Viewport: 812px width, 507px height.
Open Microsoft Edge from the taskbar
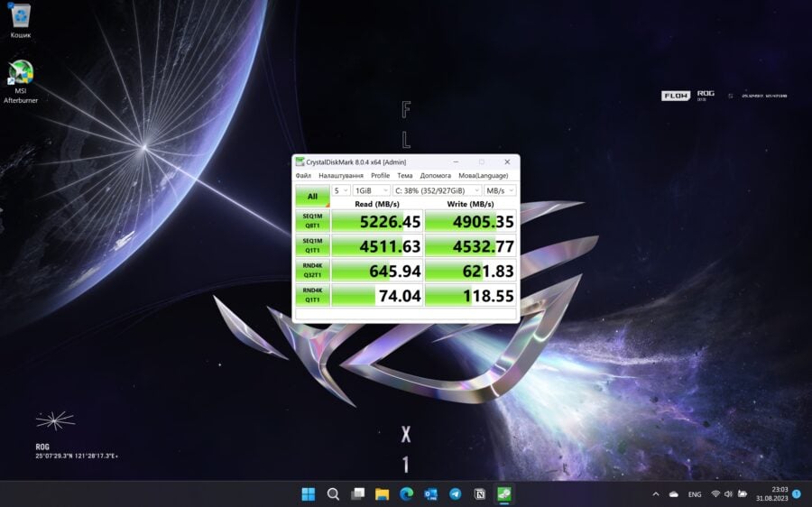[x=407, y=494]
